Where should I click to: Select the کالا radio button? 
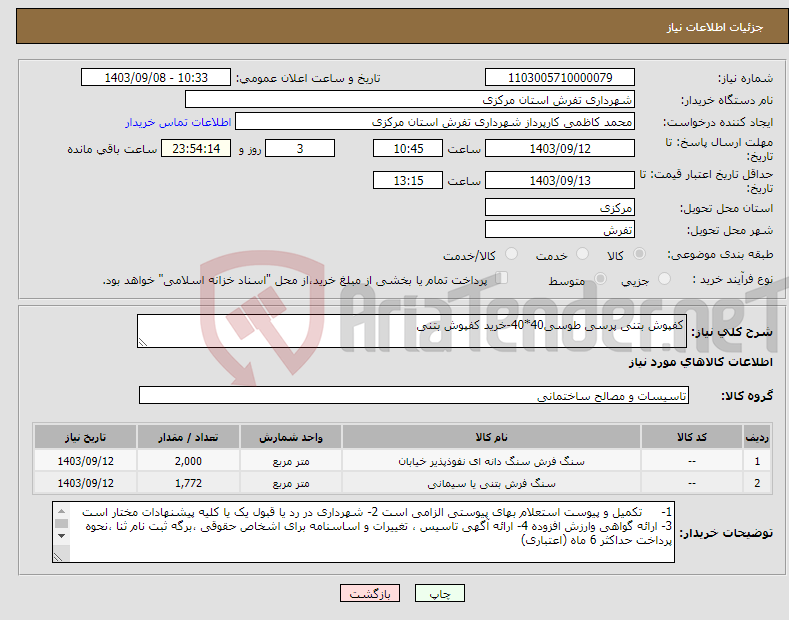(639, 254)
